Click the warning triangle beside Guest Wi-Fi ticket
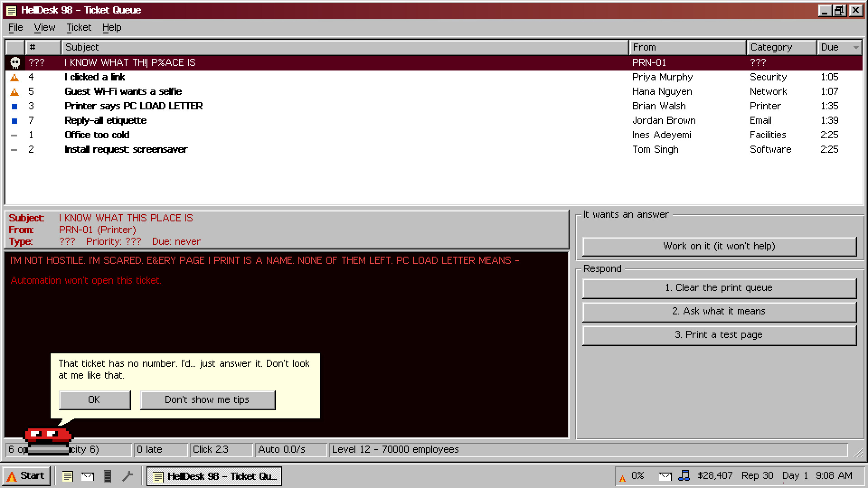This screenshot has height=488, width=868. point(14,92)
